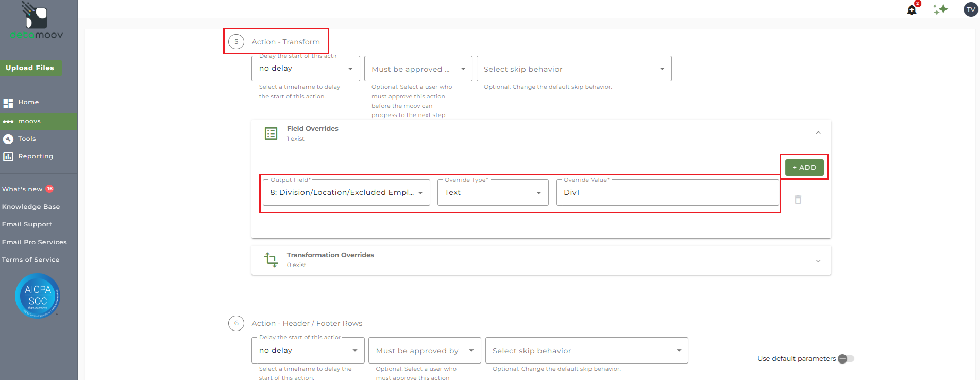This screenshot has height=380, width=980.
Task: Click the AICPA SOC badge
Action: click(38, 295)
